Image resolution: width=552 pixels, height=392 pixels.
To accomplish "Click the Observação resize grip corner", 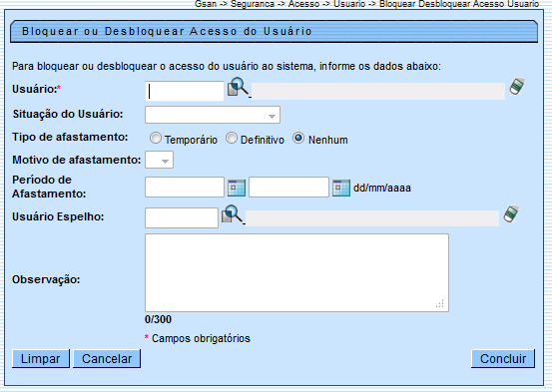I will click(x=440, y=304).
